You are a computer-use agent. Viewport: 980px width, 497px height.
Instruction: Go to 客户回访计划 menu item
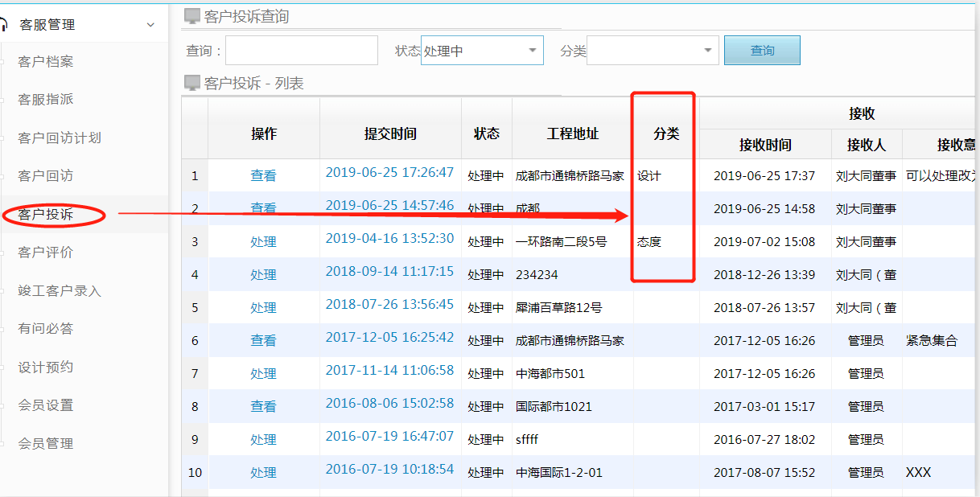pos(60,138)
